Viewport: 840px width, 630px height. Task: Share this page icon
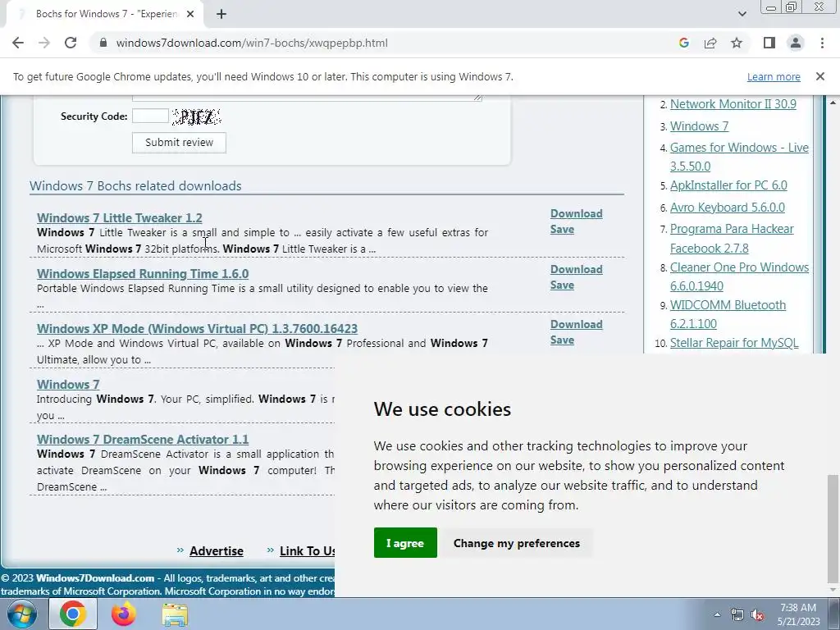click(x=710, y=43)
